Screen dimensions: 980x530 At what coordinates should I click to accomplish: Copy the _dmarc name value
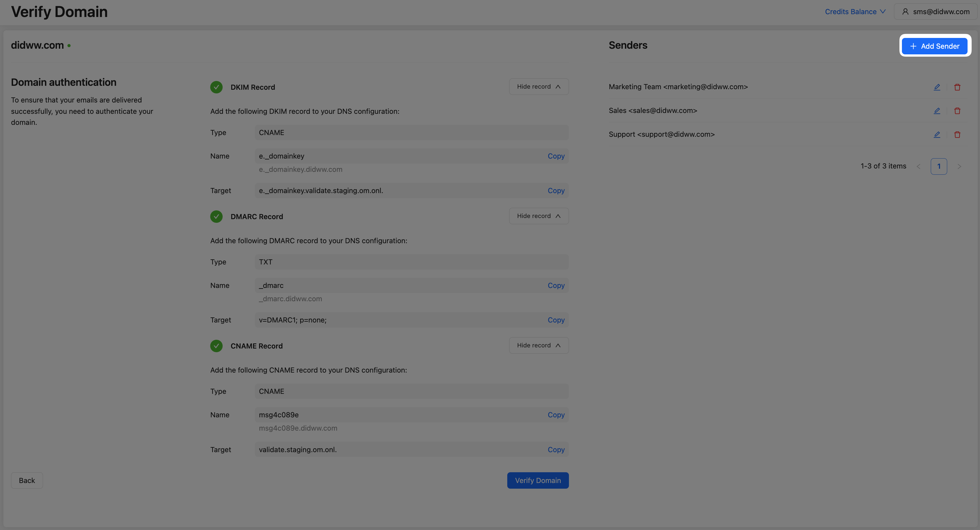point(556,285)
